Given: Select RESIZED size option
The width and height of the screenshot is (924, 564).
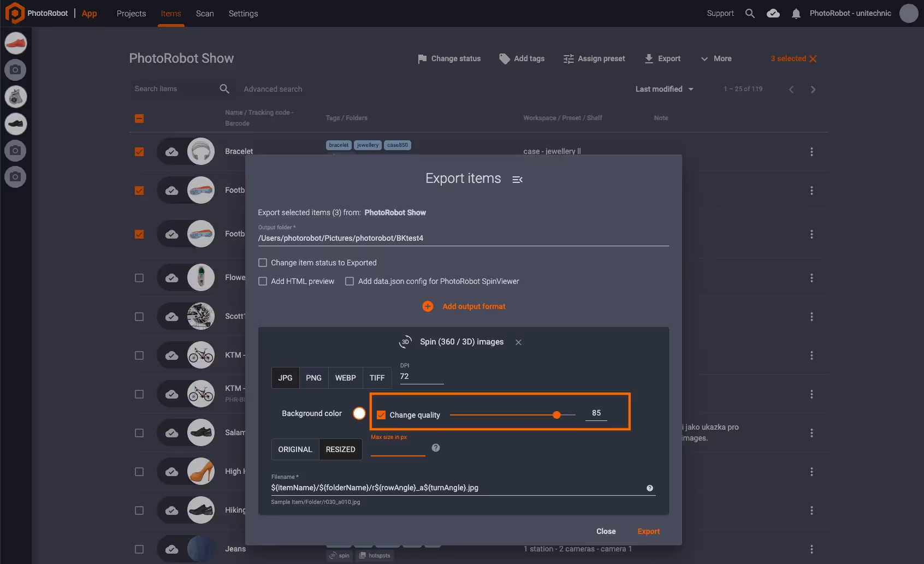Looking at the screenshot, I should [x=341, y=449].
